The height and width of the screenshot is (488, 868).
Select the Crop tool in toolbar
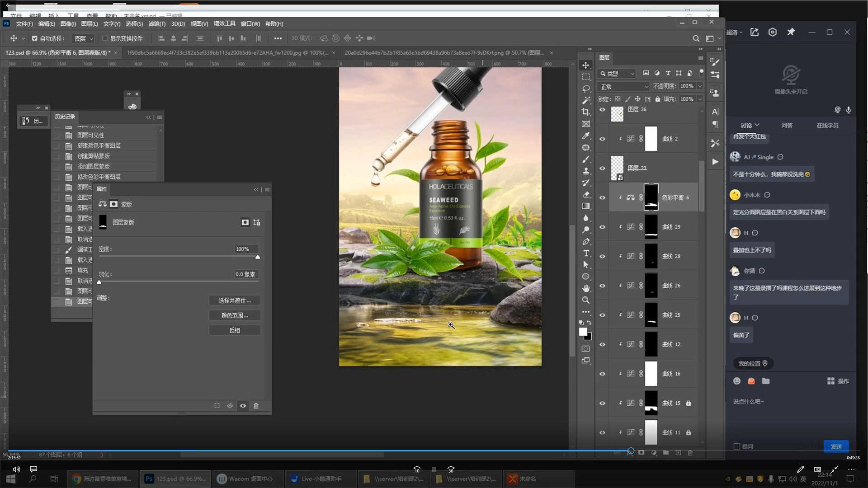click(x=586, y=112)
